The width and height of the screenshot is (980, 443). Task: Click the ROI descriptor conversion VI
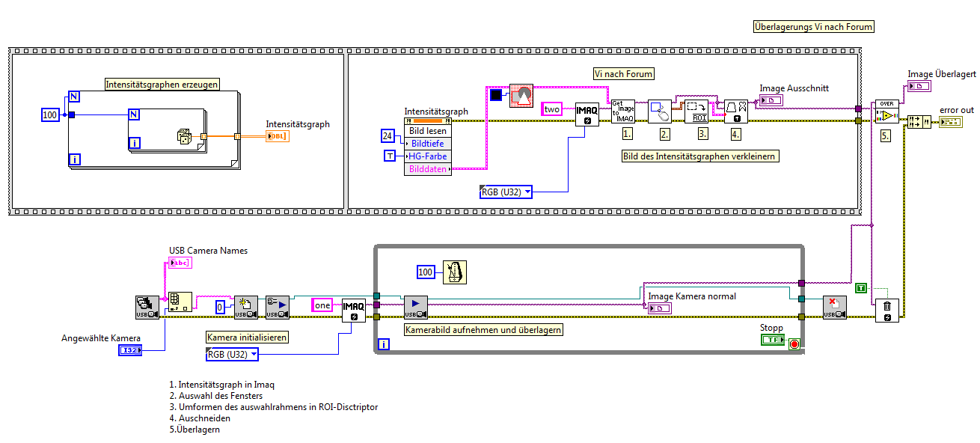696,111
